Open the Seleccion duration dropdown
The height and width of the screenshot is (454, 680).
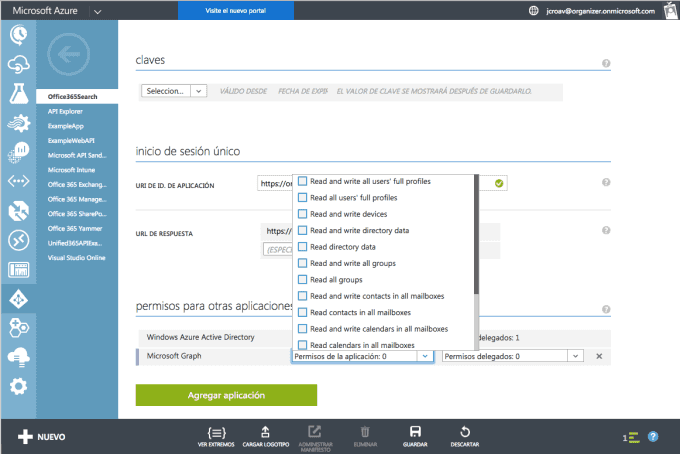pos(174,91)
